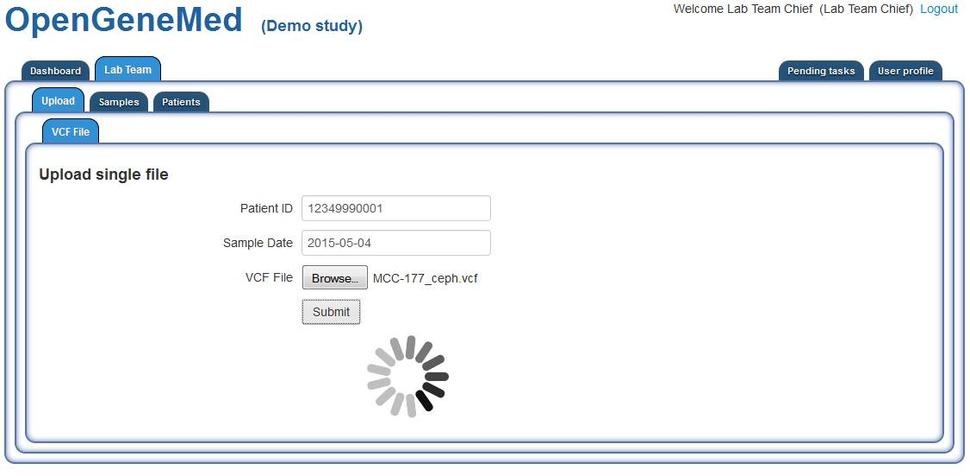
Task: Click the Patient ID input field
Action: 395,208
